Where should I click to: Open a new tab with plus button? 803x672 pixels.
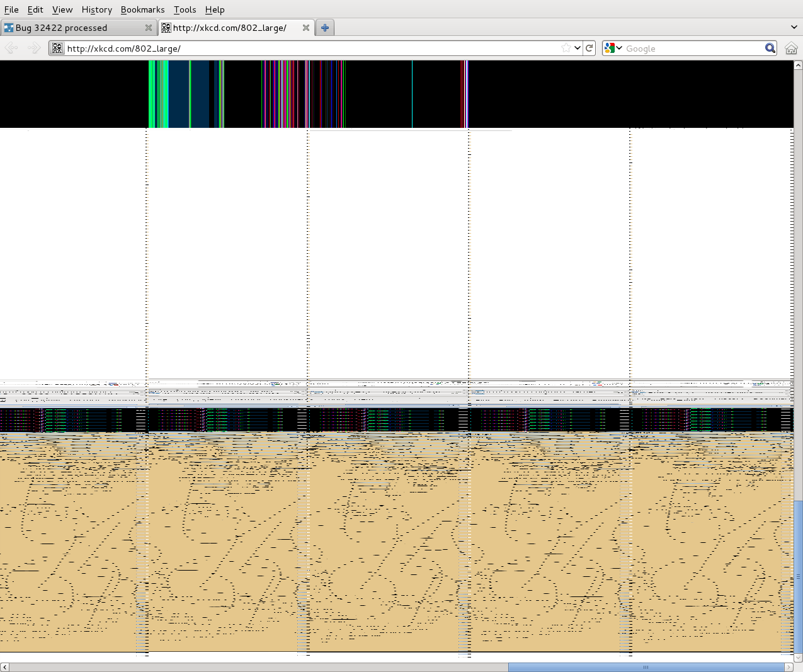pyautogui.click(x=325, y=28)
